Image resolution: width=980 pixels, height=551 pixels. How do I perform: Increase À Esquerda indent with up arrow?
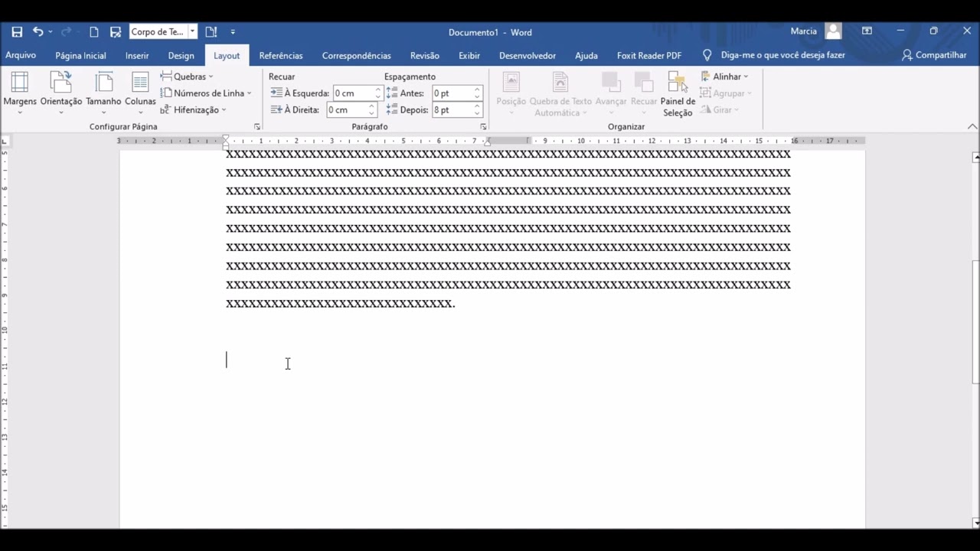pyautogui.click(x=377, y=90)
